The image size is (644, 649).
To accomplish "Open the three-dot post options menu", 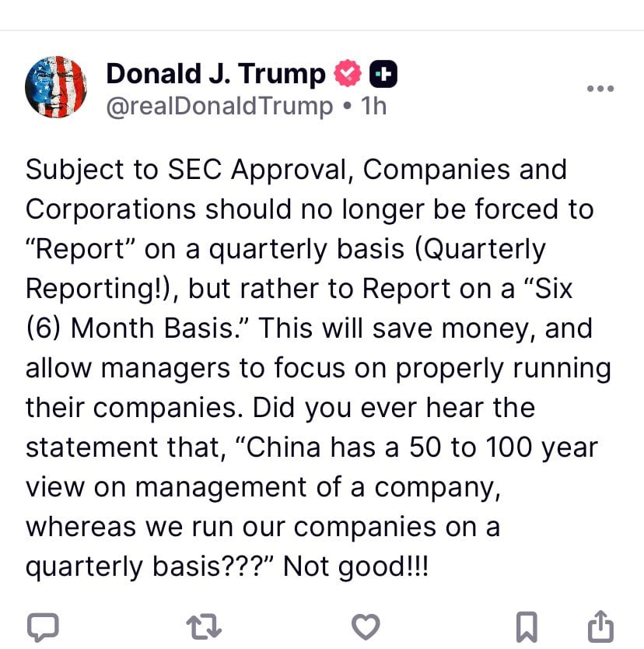I will (600, 88).
